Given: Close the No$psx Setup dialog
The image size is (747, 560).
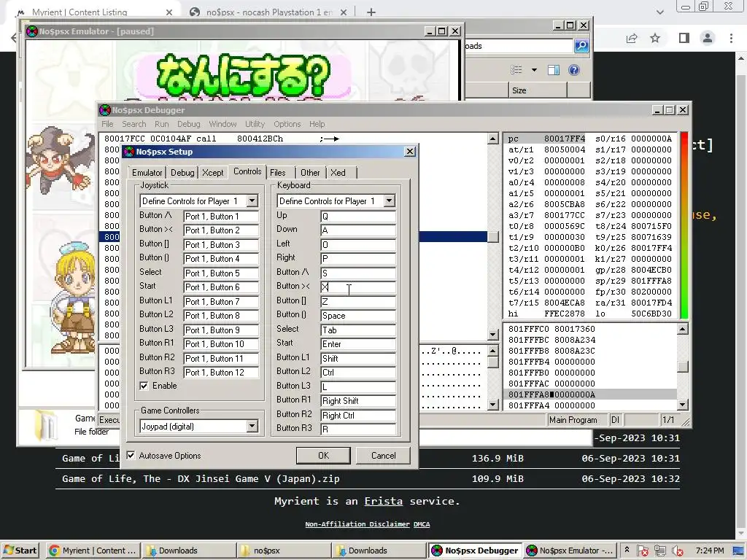Looking at the screenshot, I should tap(410, 152).
